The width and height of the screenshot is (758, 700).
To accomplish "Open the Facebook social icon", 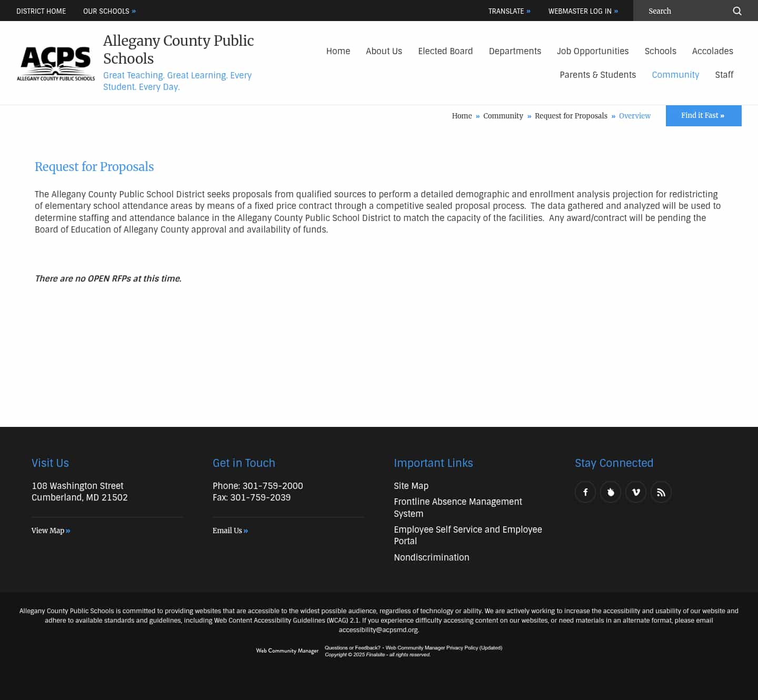I will (x=585, y=492).
